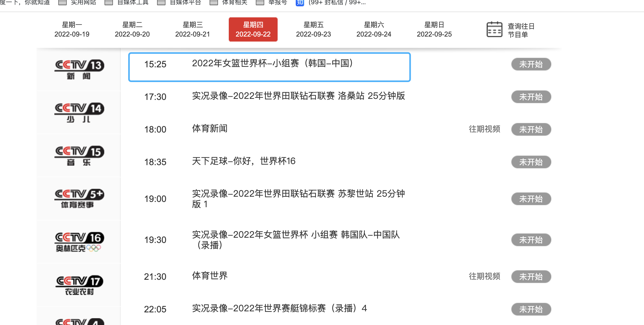Select 体育新闻 program title

tap(210, 129)
